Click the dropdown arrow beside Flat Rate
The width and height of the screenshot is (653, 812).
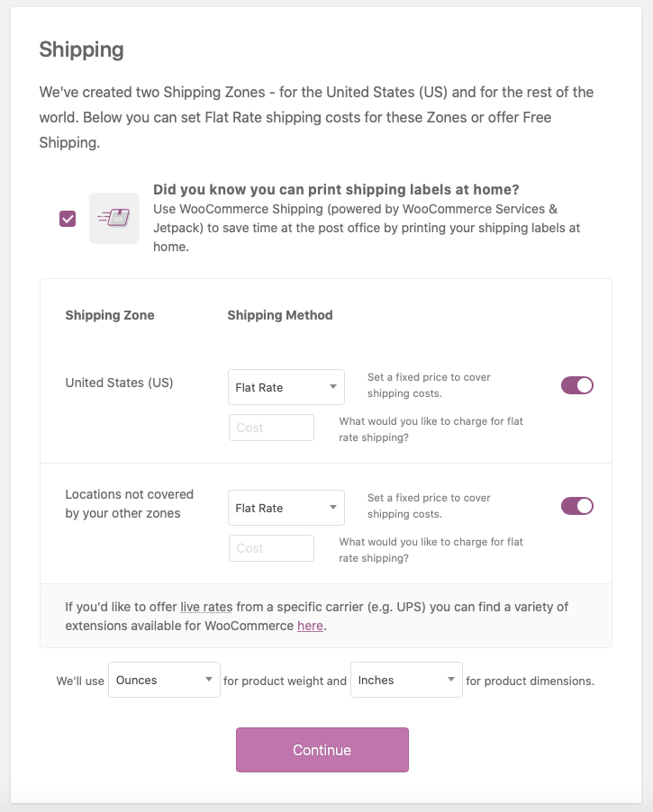pos(331,386)
